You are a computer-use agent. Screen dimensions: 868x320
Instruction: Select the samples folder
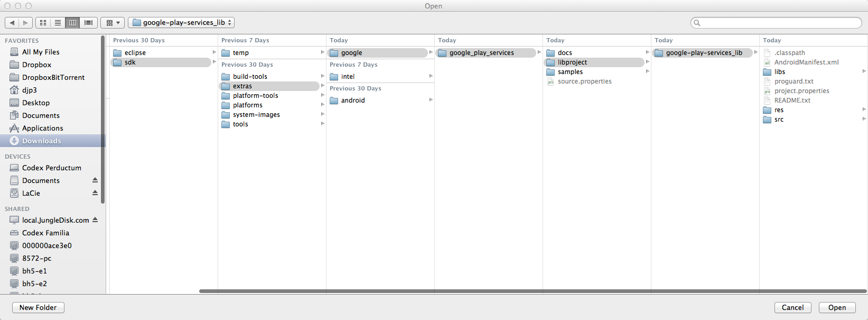[x=570, y=72]
